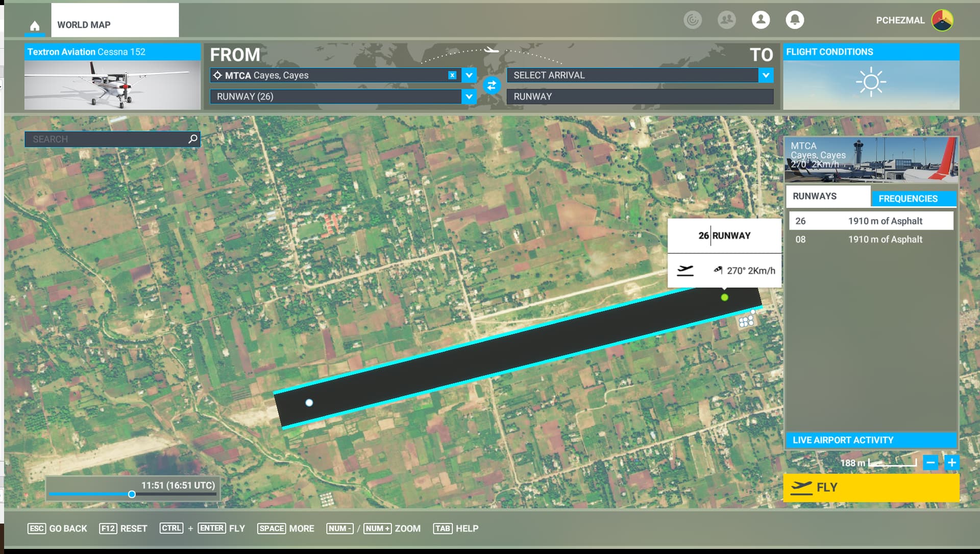The image size is (980, 554).
Task: Clear the MTCA departure selection
Action: pyautogui.click(x=452, y=75)
